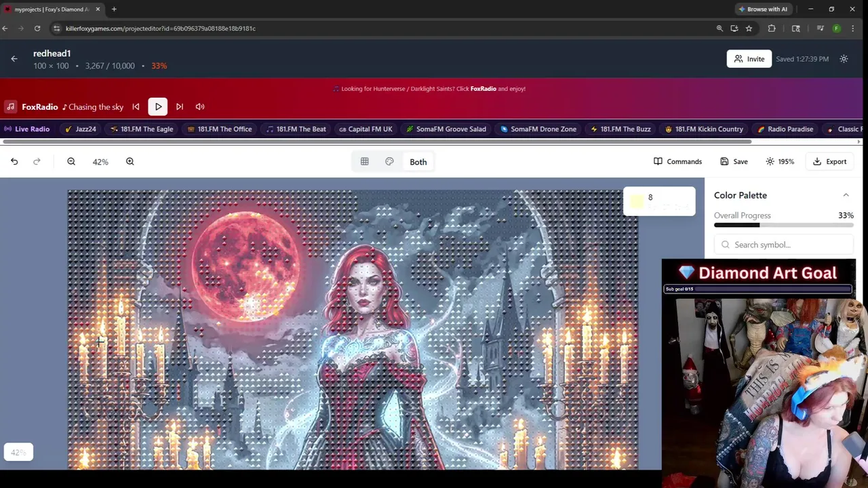Open the browser zoom magnifier icon
The width and height of the screenshot is (868, 488).
pyautogui.click(x=719, y=28)
